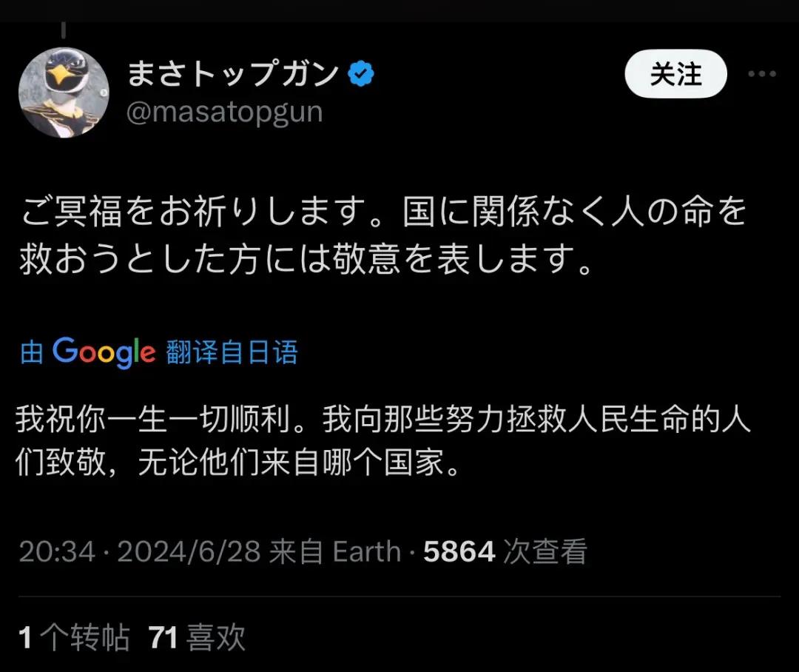Open the 71 喜欢 likes list

click(x=197, y=637)
